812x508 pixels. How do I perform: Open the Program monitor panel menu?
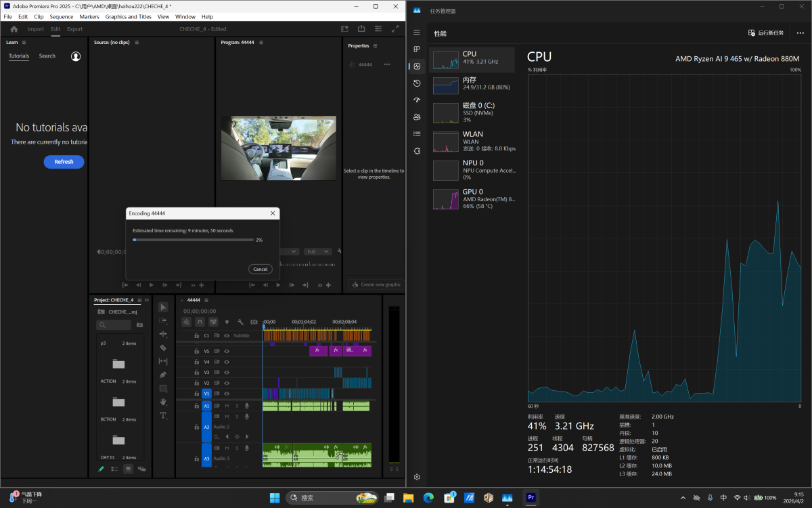coord(261,43)
